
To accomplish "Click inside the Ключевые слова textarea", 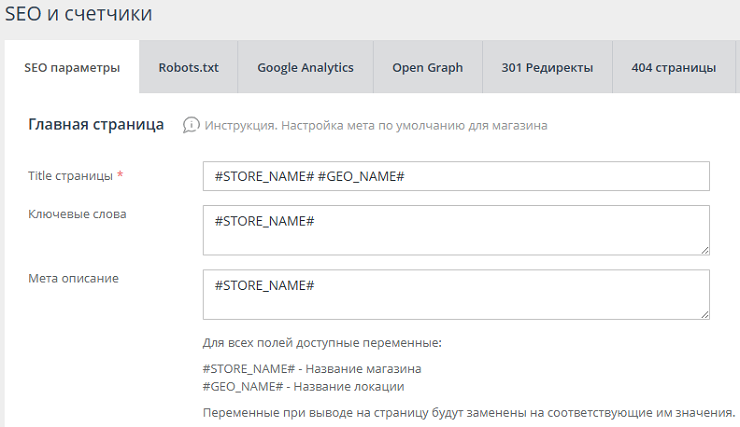I will point(455,230).
